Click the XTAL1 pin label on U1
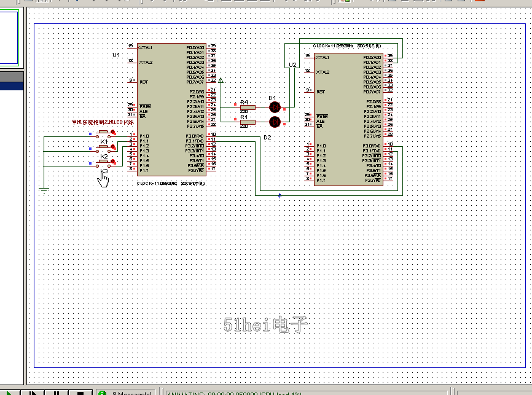Image resolution: width=532 pixels, height=395 pixels. [146, 48]
